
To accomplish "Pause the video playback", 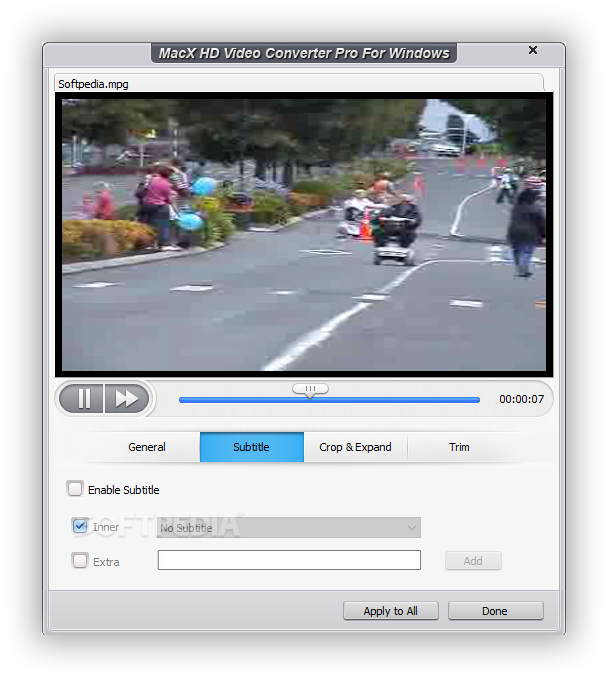I will click(x=82, y=398).
